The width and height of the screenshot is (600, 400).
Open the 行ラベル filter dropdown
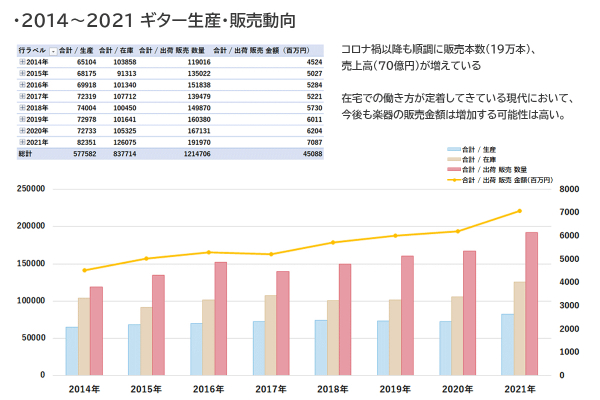point(52,49)
